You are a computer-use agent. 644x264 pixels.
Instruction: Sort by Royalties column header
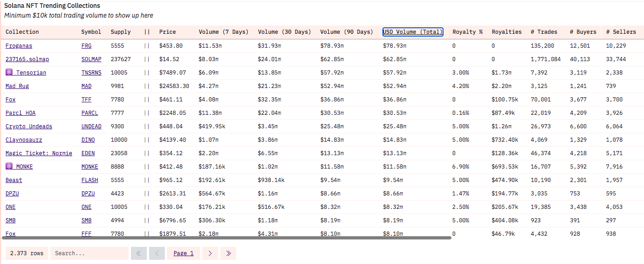506,32
